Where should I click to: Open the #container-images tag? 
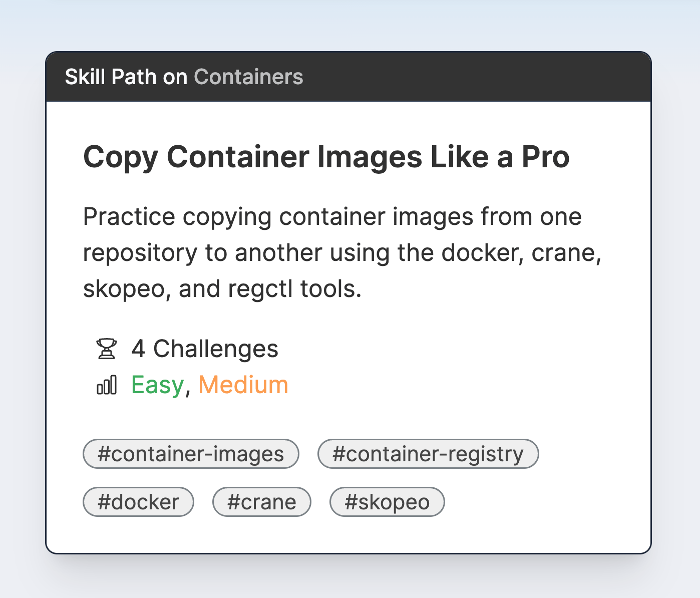tap(191, 453)
